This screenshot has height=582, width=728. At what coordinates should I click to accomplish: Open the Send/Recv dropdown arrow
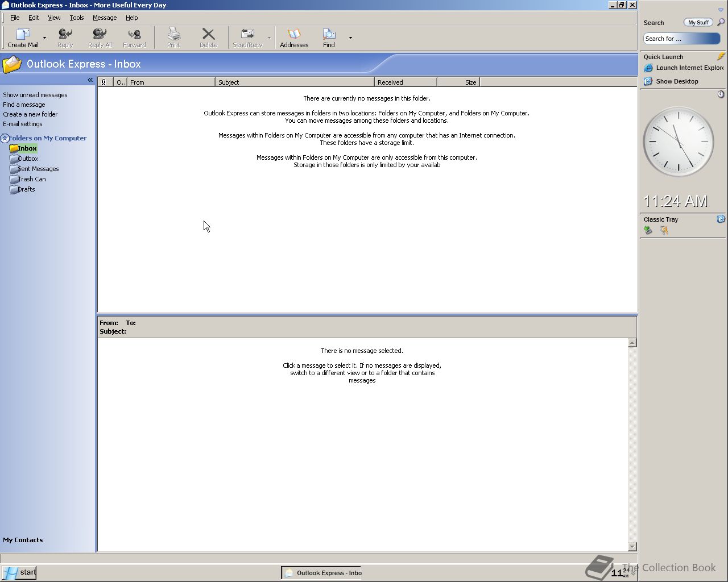tap(269, 38)
